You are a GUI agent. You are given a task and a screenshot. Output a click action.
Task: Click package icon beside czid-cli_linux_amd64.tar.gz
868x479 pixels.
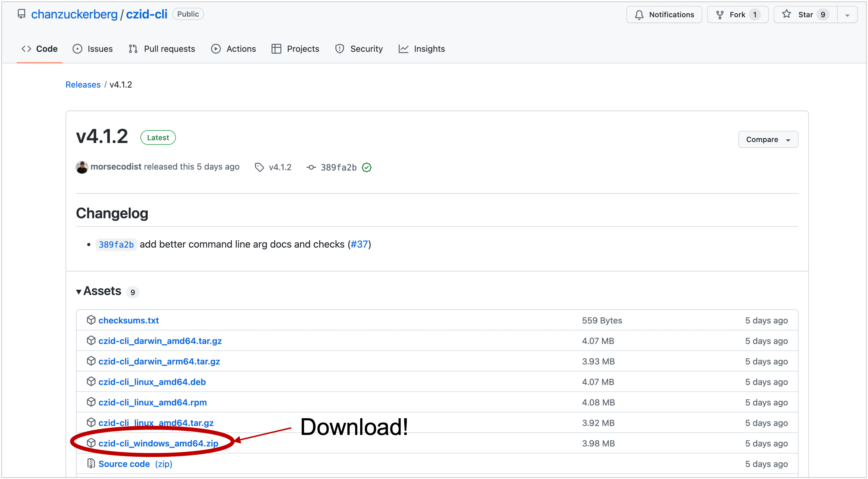point(91,422)
